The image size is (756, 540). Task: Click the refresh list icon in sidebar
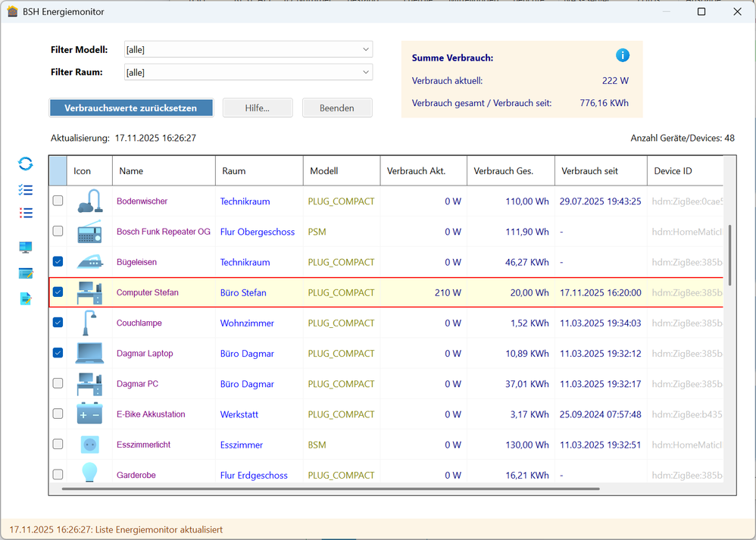tap(26, 164)
